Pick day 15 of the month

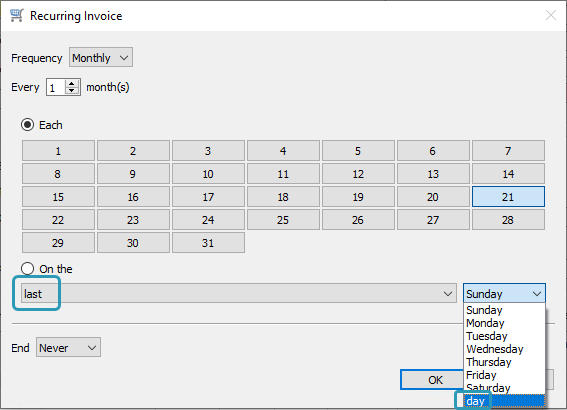(58, 197)
